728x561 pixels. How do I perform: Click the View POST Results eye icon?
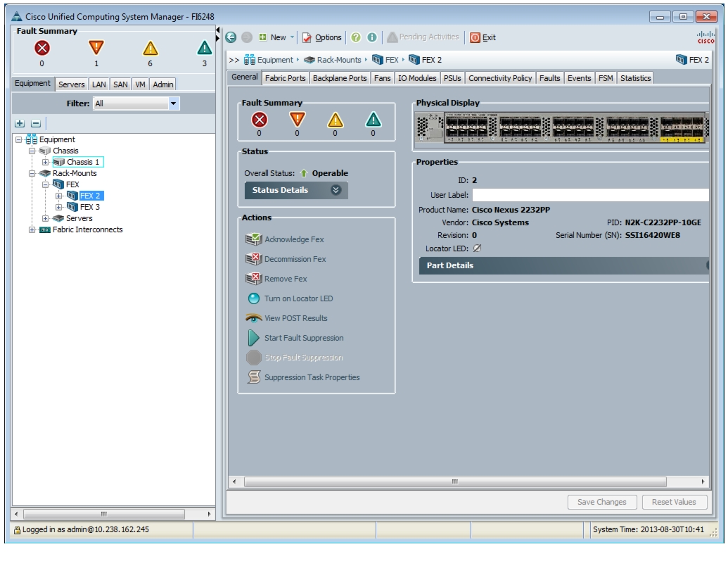click(253, 318)
